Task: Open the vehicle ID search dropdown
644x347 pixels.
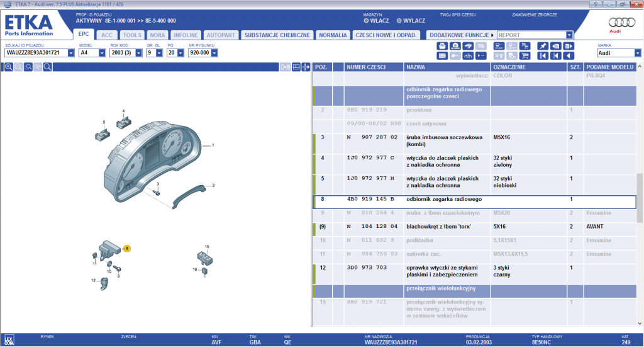Action: coord(71,53)
